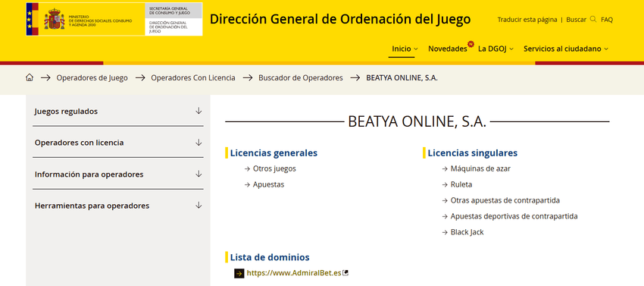Click the arrow icon beside AdmiralBet link
This screenshot has width=644, height=286.
point(239,273)
